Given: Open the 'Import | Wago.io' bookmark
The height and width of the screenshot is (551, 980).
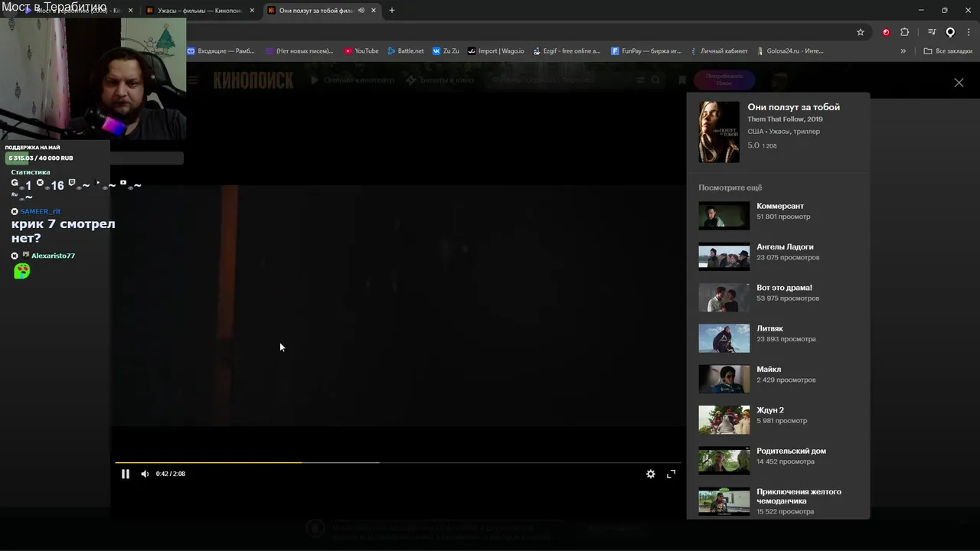Looking at the screenshot, I should [x=496, y=51].
